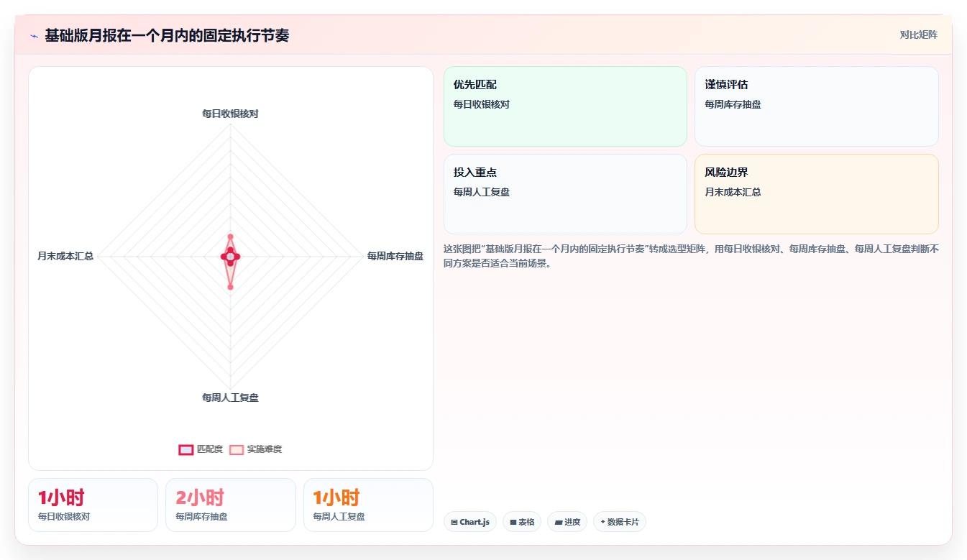
Task: Toggle the 实施难度 legend swatch
Action: [x=237, y=449]
